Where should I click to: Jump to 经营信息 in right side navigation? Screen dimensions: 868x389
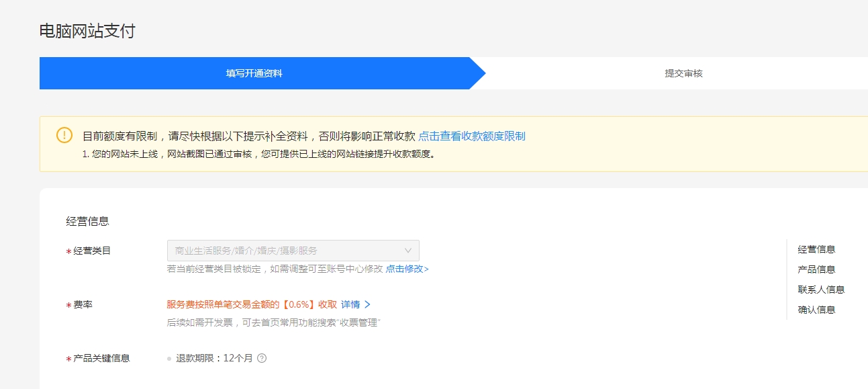tap(816, 249)
